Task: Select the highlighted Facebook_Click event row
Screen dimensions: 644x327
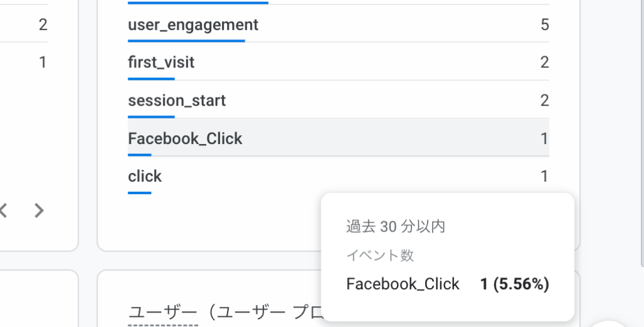Action: pyautogui.click(x=338, y=138)
